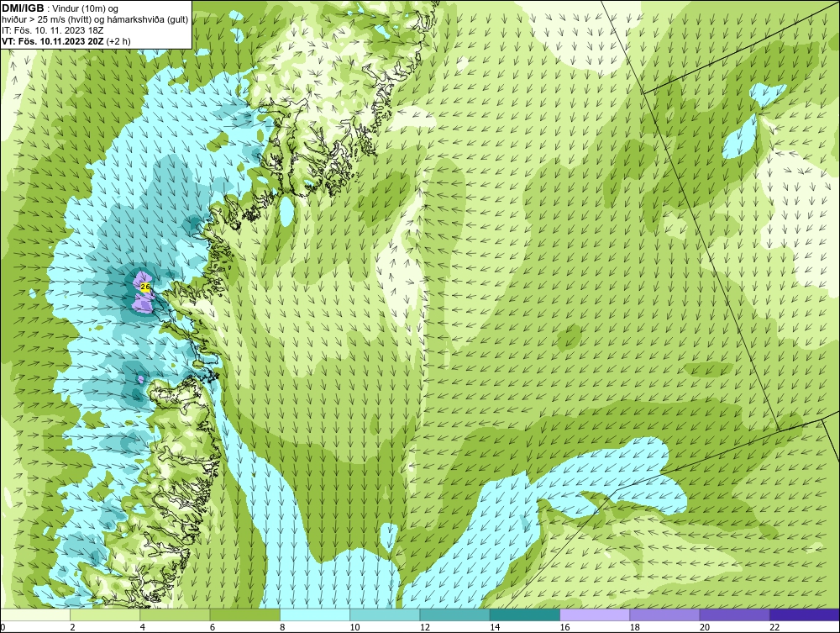
Task: Click the legend scale label 10
Action: pos(354,627)
